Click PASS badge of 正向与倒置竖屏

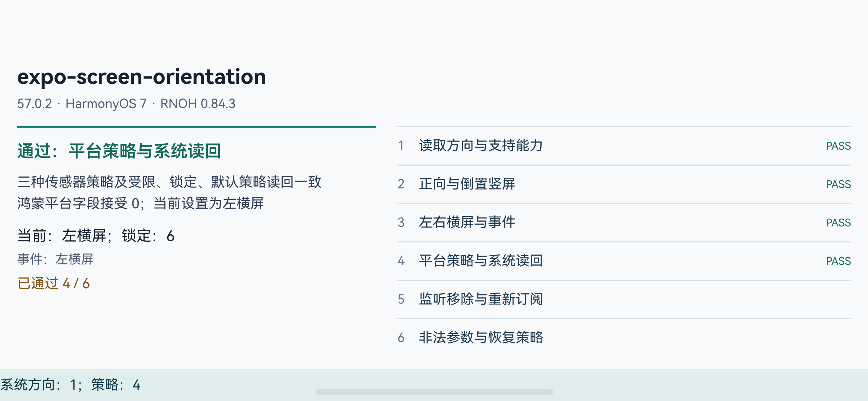838,185
